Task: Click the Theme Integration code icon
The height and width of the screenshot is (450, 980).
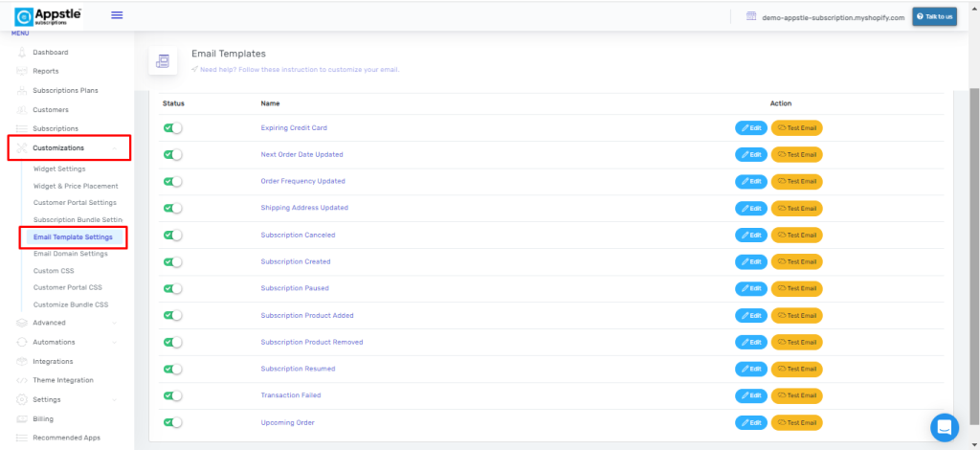Action: click(x=21, y=380)
